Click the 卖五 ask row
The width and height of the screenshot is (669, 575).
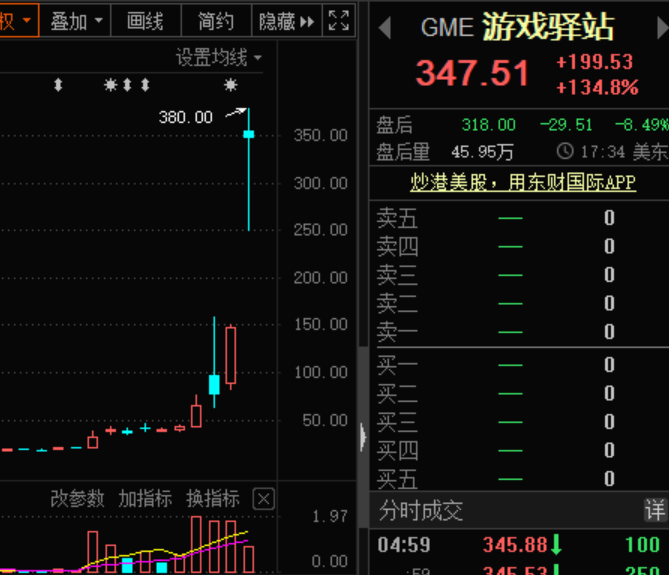(x=519, y=218)
